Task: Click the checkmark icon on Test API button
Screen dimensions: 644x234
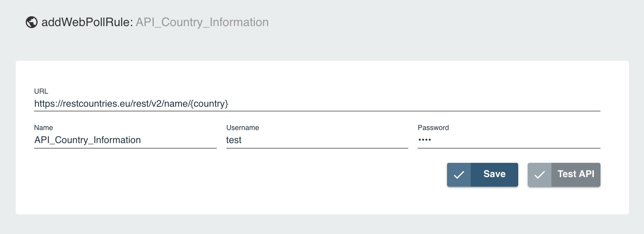Action: pyautogui.click(x=540, y=175)
